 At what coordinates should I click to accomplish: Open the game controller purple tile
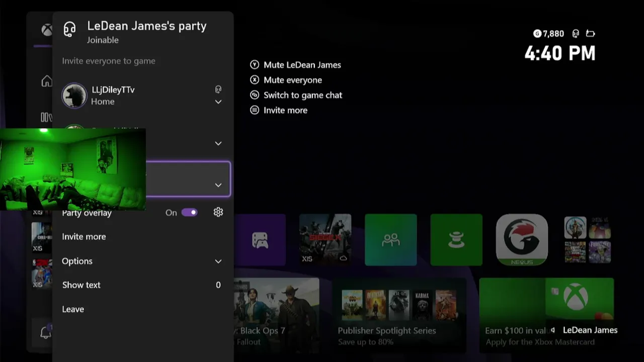(260, 240)
